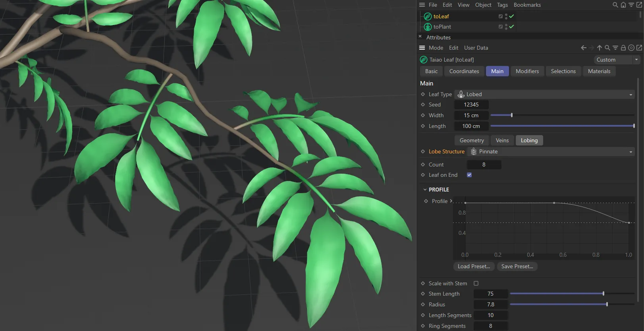Switch to the Veins sub-tab
Screen dimensions: 644x331
502,140
